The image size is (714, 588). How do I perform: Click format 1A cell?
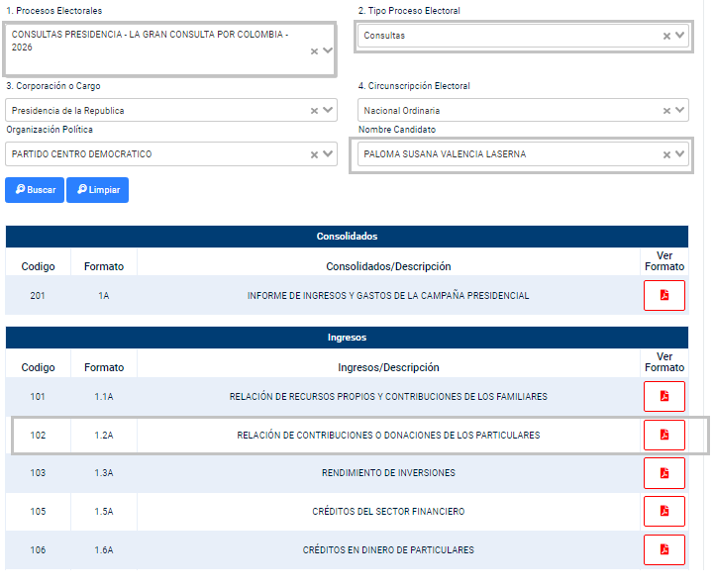[x=104, y=296]
